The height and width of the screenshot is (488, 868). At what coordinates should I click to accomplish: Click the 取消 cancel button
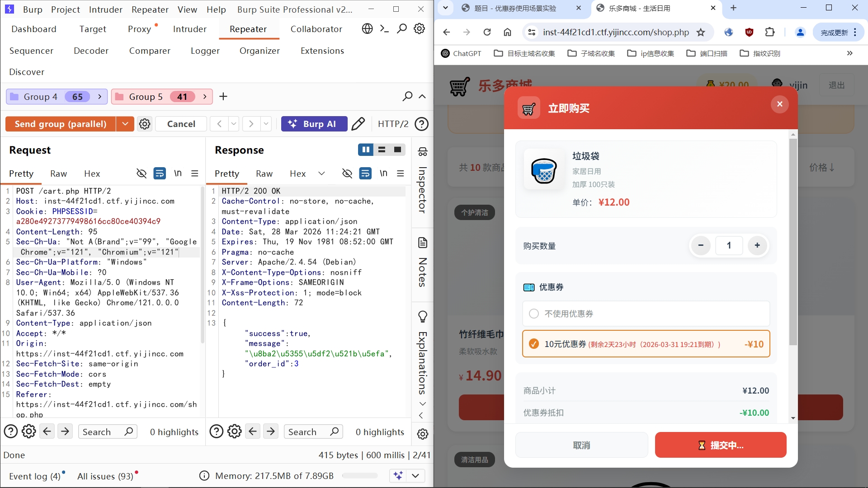click(x=581, y=445)
